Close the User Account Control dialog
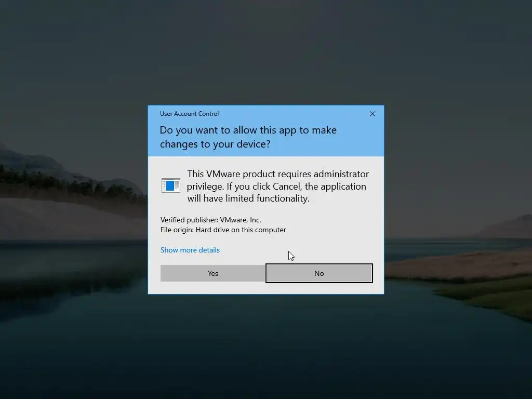 click(x=372, y=114)
